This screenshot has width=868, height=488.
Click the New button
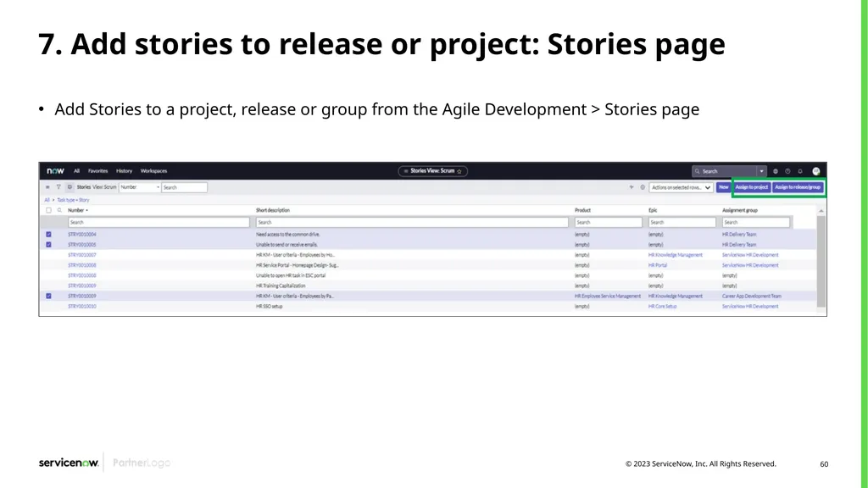coord(724,187)
